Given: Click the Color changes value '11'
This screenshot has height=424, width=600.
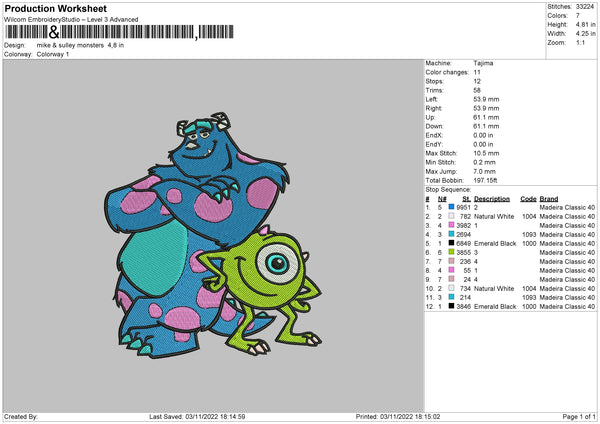Looking at the screenshot, I should [x=477, y=72].
